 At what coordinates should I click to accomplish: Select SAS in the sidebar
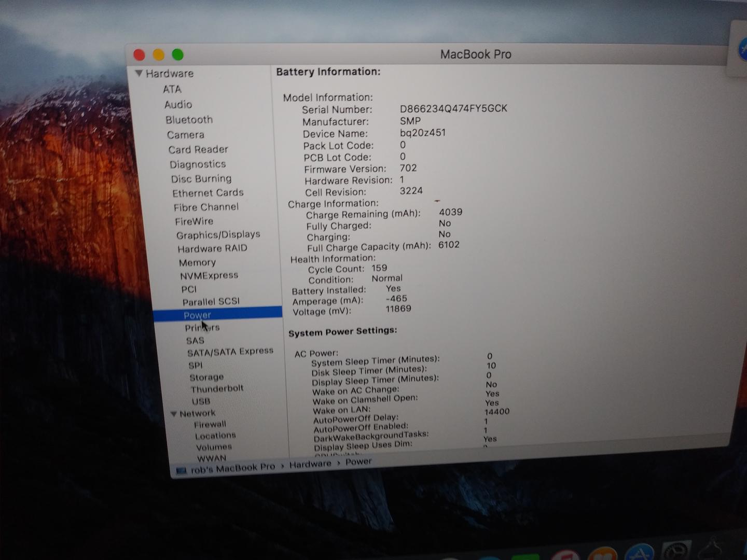click(x=195, y=341)
